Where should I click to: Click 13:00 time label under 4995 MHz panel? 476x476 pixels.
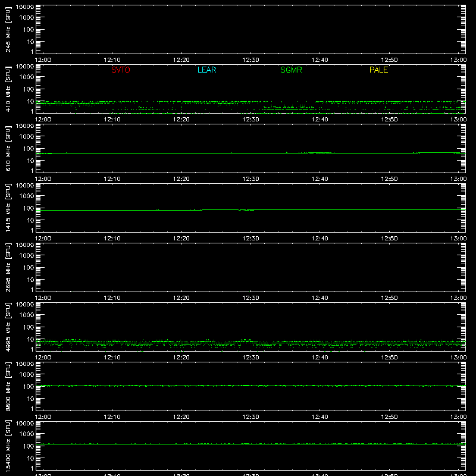458,358
